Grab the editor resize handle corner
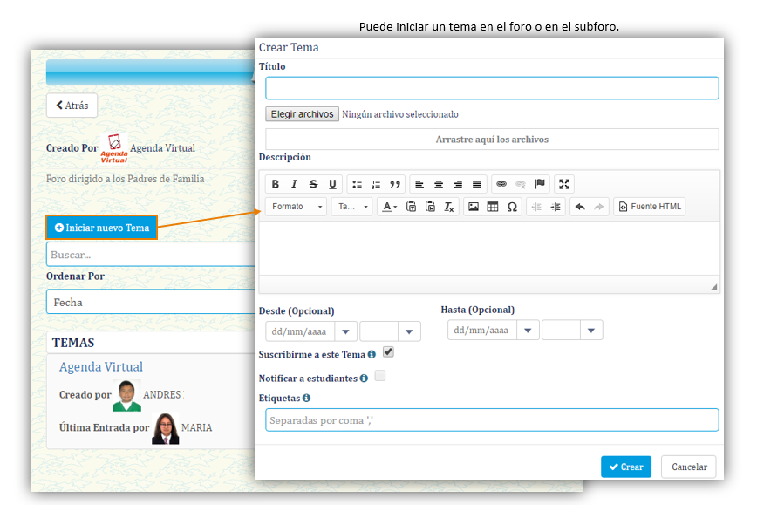 713,287
